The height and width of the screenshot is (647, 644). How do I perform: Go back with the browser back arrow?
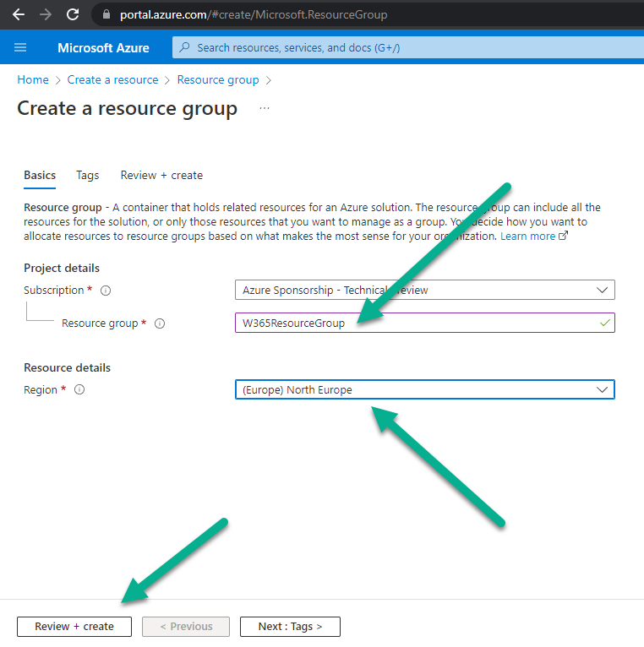[x=19, y=15]
